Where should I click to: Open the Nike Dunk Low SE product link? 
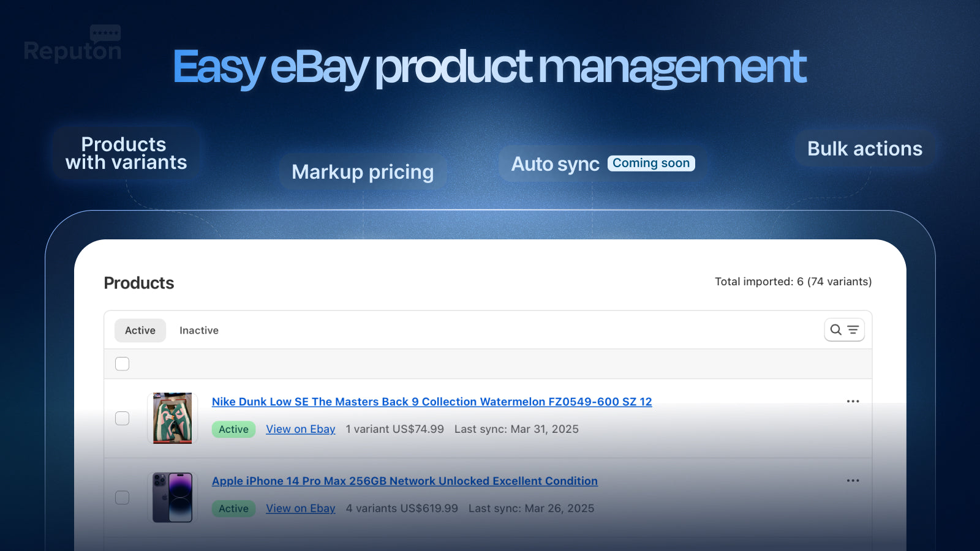tap(432, 402)
